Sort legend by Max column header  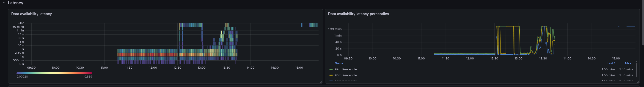[628, 63]
